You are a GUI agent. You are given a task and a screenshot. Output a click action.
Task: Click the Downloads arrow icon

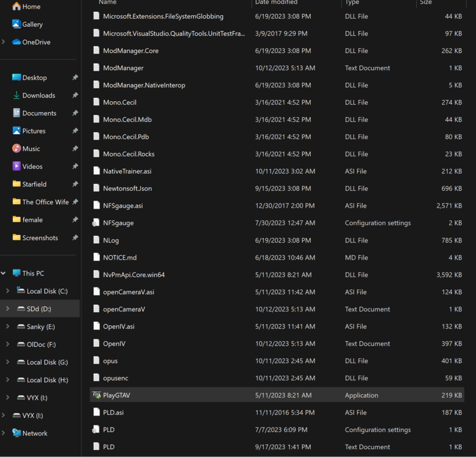click(16, 95)
